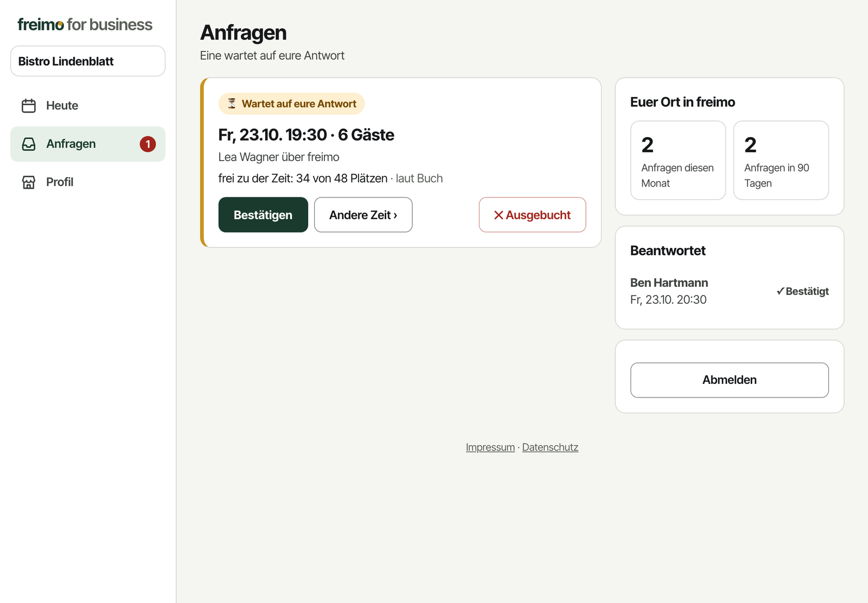Click the Fr, 23.10. 19:30 · 6 Gäste heading
868x603 pixels.
tap(306, 135)
